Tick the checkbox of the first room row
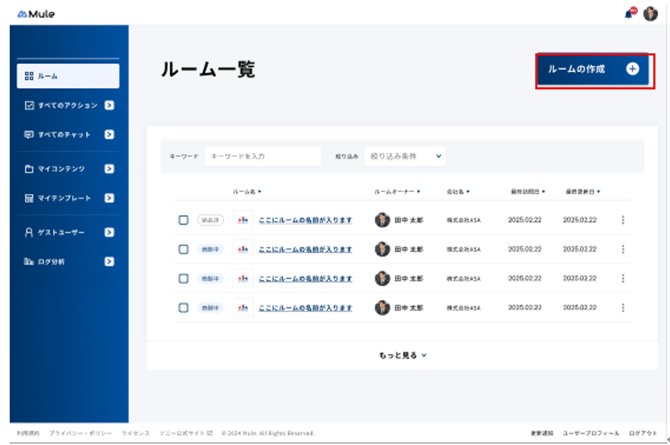This screenshot has width=670, height=445. (x=183, y=220)
